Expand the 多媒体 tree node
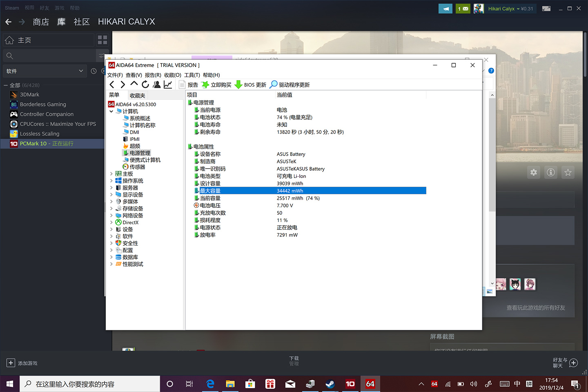Screen dimensions: 588x392 click(111, 202)
